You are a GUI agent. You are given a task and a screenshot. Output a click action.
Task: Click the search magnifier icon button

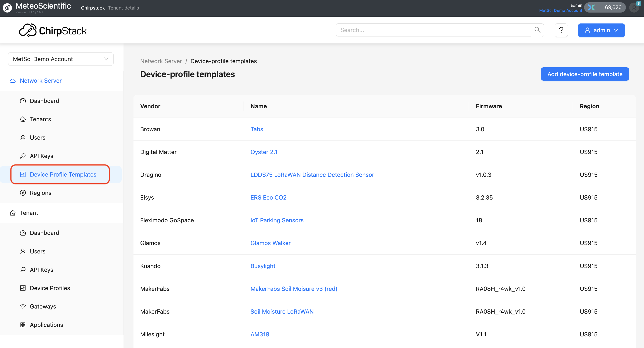[x=537, y=30]
